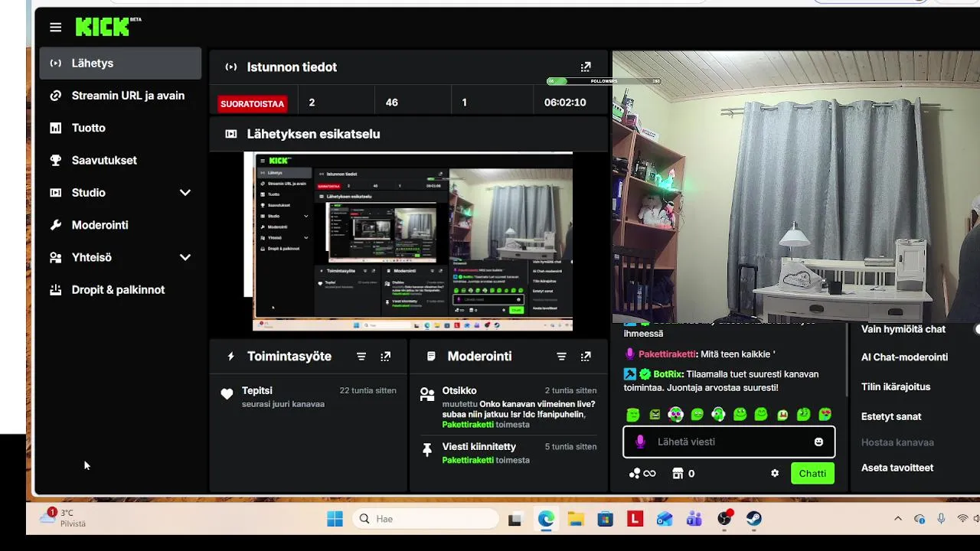The width and height of the screenshot is (980, 551).
Task: Open the shop icon showing 0
Action: pos(683,474)
